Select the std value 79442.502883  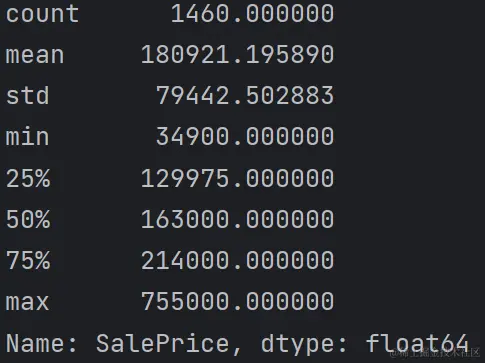pos(245,96)
